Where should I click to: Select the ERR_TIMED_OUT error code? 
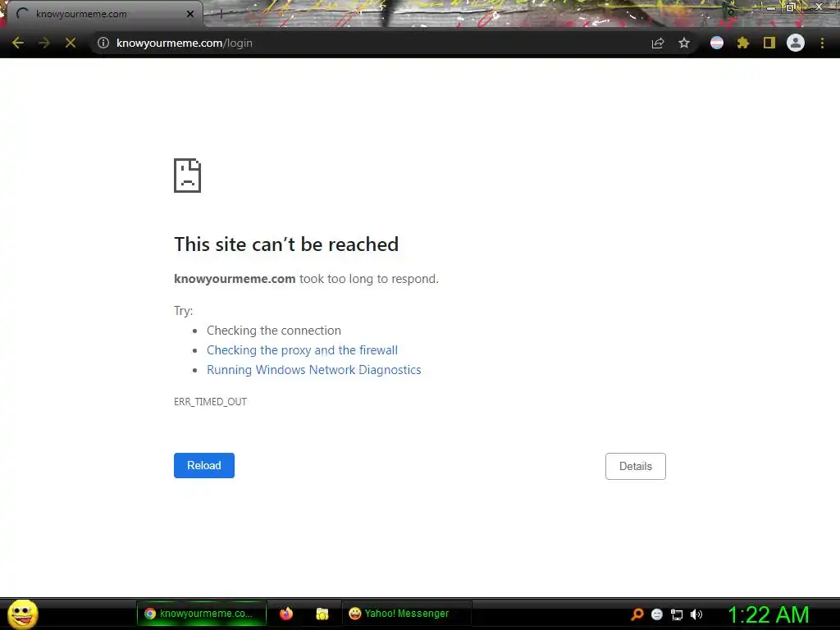pyautogui.click(x=210, y=402)
